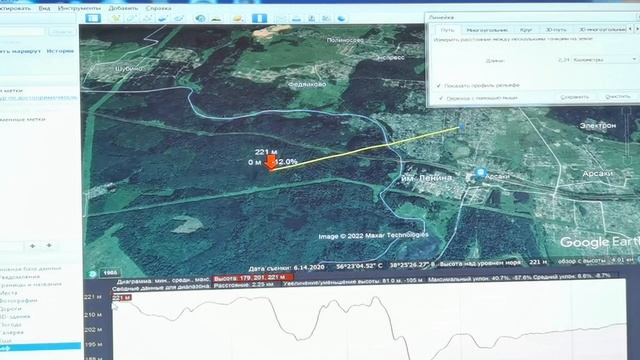Toggle the sunlight across landscape icon
This screenshot has height=360, width=640.
[216, 18]
